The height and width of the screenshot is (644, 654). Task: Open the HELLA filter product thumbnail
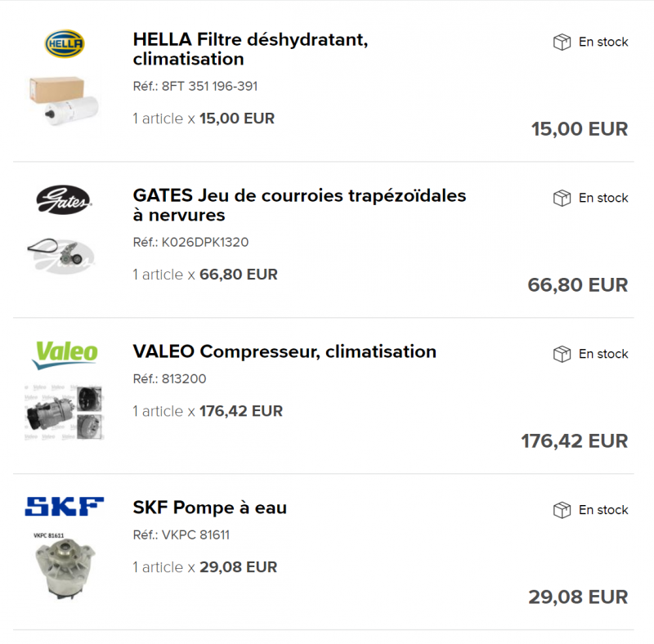(65, 101)
